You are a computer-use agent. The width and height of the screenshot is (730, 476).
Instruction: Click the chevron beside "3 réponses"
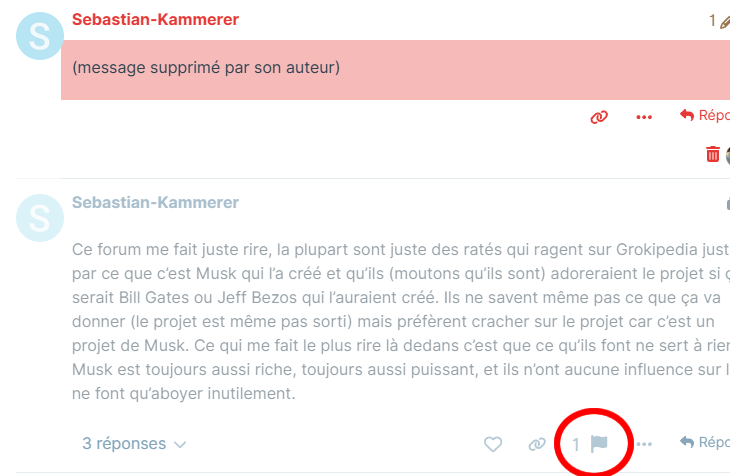180,444
